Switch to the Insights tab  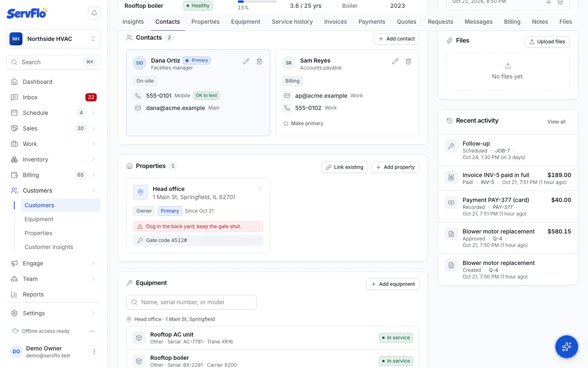click(x=133, y=22)
